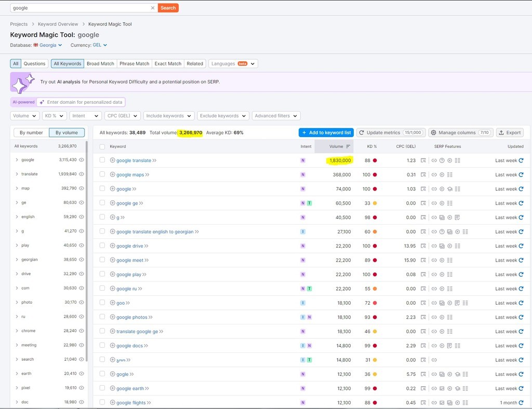Open SERP view icon for google translate row
This screenshot has width=532, height=409.
coord(423,160)
